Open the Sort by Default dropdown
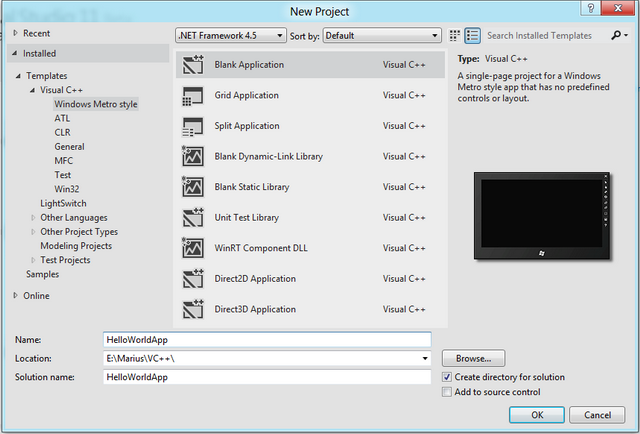 382,36
